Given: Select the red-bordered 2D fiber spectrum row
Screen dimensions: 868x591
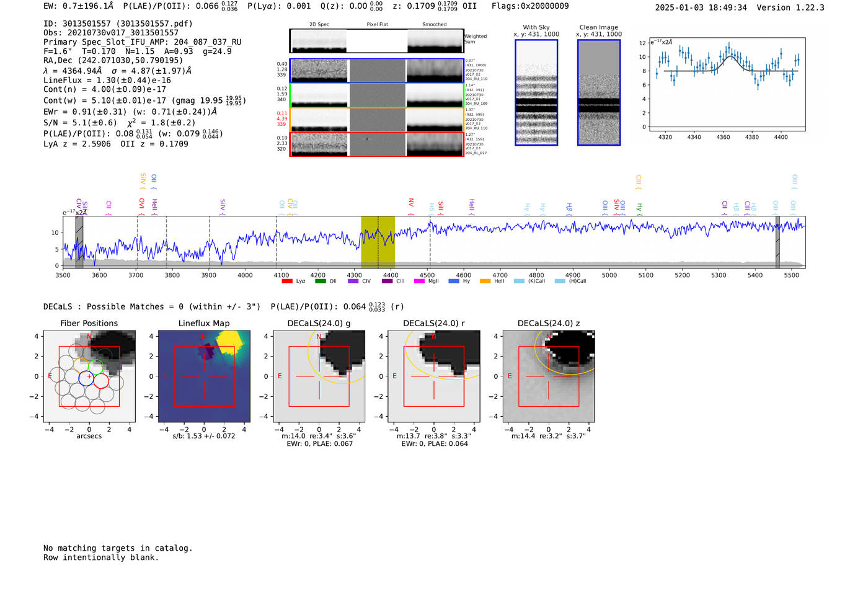Looking at the screenshot, I should (376, 144).
